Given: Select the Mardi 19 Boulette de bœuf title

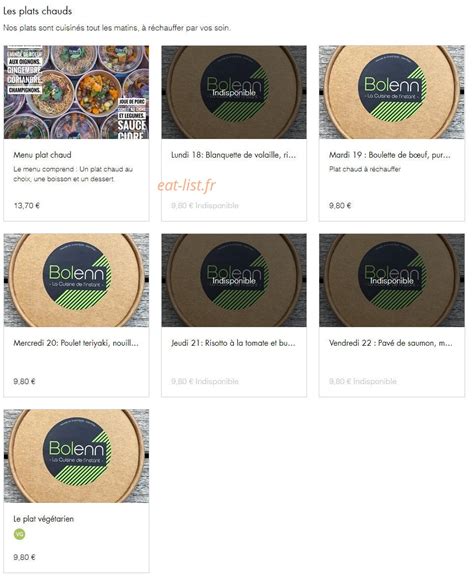Looking at the screenshot, I should point(390,155).
